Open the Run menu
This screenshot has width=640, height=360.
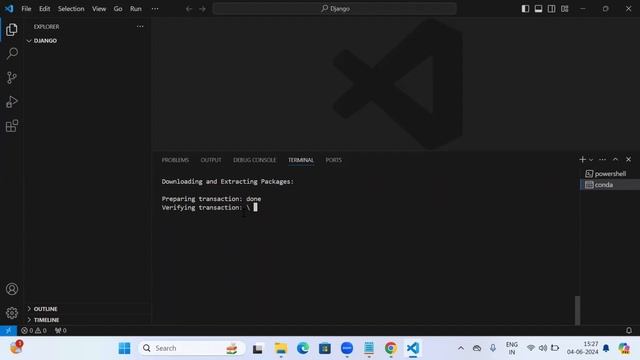click(136, 9)
